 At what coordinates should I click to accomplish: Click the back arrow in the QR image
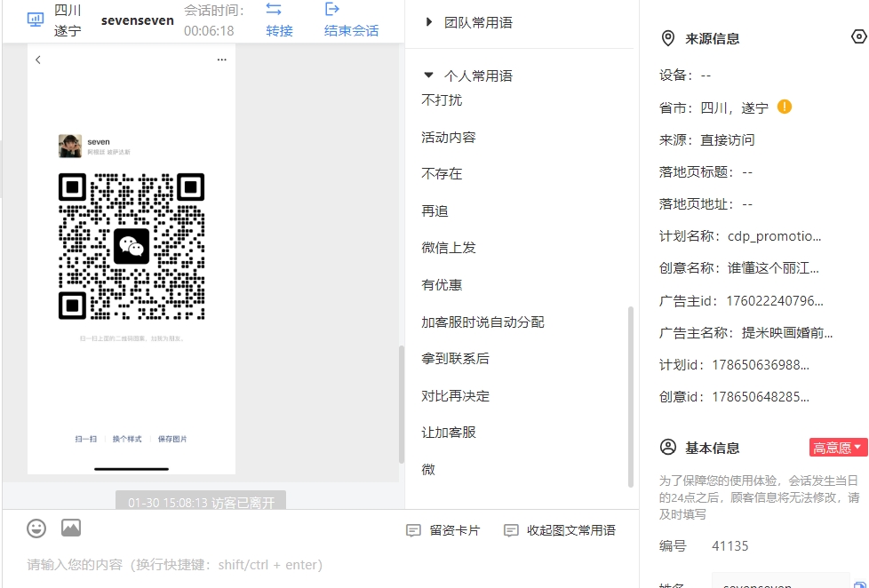37,60
